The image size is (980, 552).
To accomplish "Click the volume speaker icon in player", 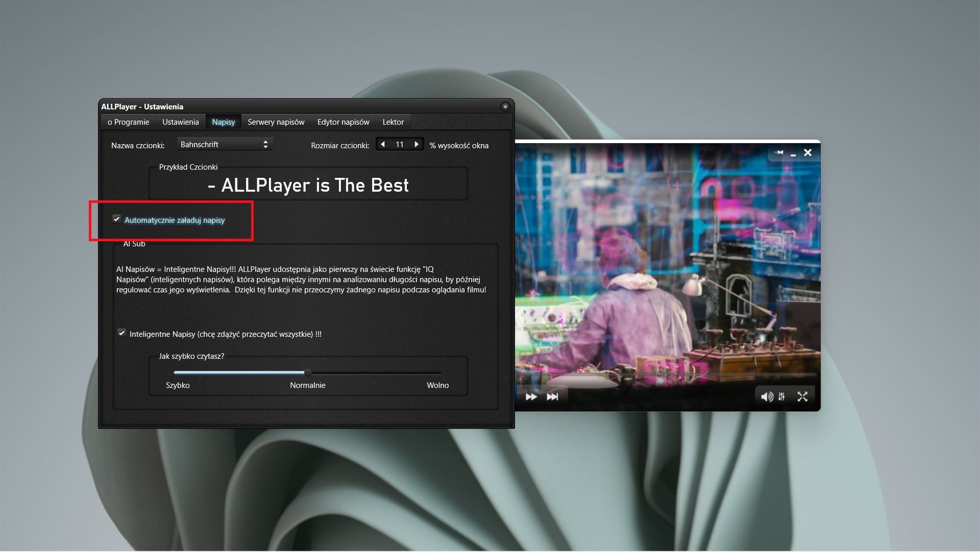I will 767,397.
